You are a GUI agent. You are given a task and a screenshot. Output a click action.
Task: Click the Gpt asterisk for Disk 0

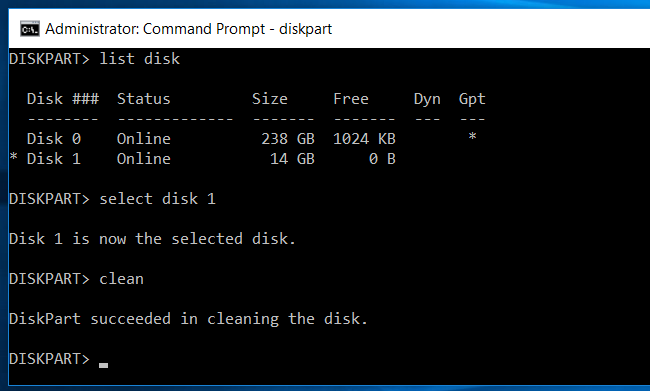click(x=472, y=136)
